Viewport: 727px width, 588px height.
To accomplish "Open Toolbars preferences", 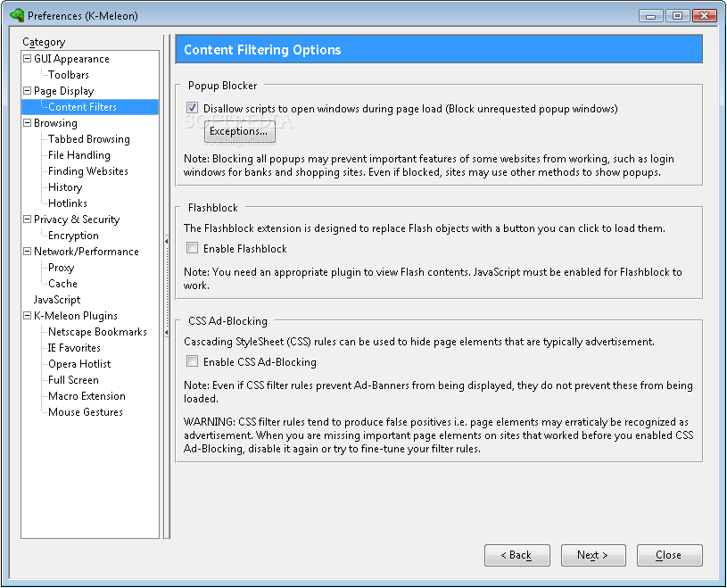I will [x=68, y=75].
